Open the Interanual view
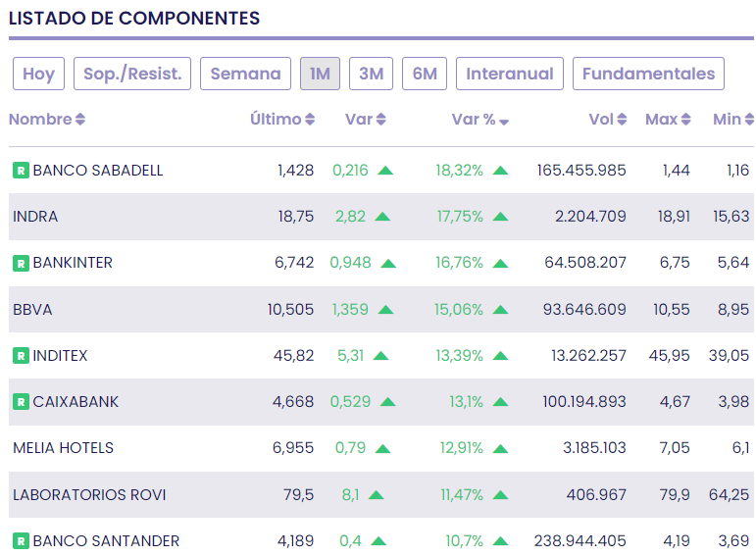The width and height of the screenshot is (756, 556). tap(509, 74)
